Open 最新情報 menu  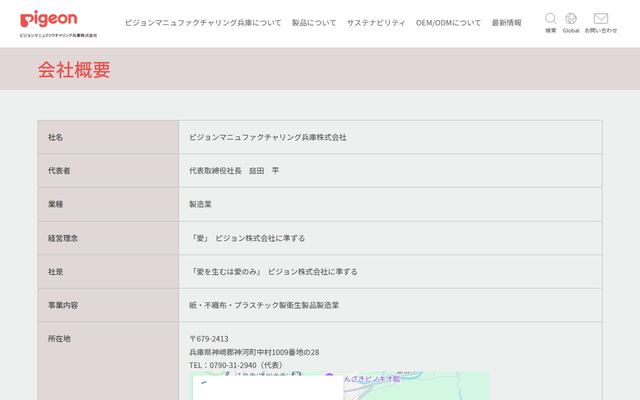(x=507, y=23)
